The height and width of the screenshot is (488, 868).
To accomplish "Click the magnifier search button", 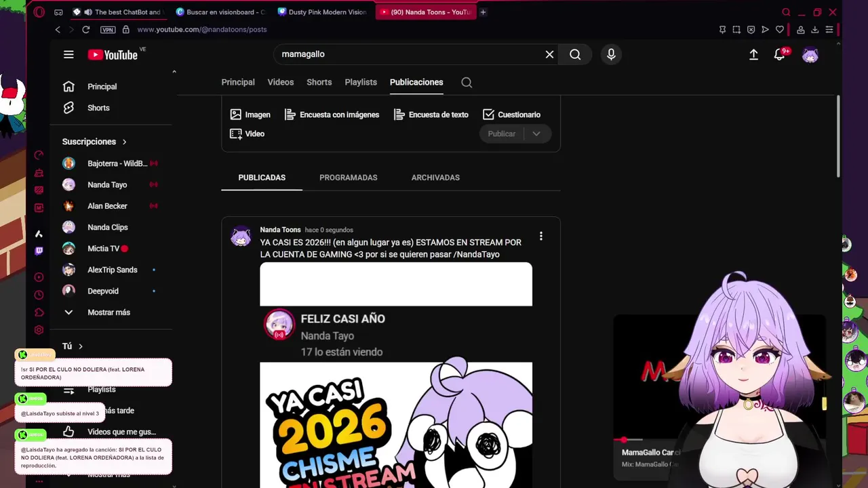I will (x=575, y=54).
